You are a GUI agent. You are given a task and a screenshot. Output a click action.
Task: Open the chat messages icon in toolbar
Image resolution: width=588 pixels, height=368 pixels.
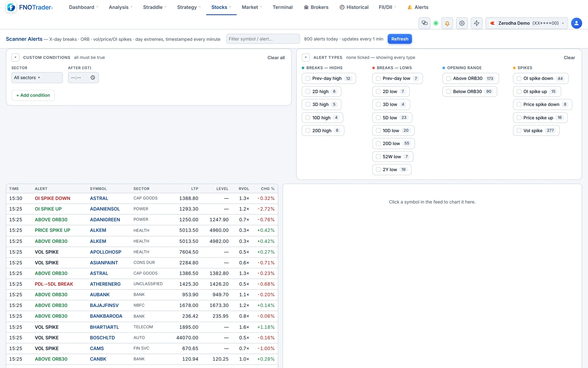pos(424,23)
